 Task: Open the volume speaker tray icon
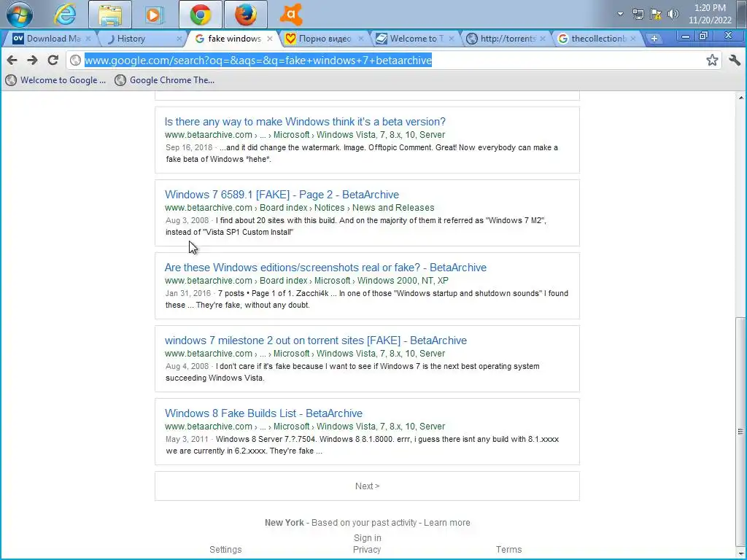[x=673, y=14]
